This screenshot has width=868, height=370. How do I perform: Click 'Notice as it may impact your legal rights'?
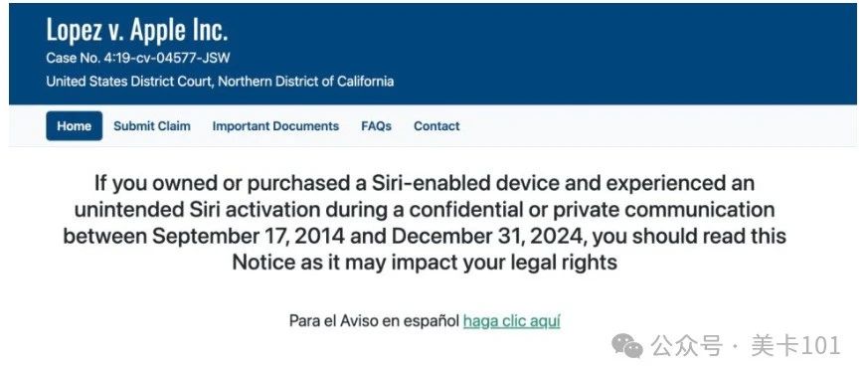click(x=425, y=262)
